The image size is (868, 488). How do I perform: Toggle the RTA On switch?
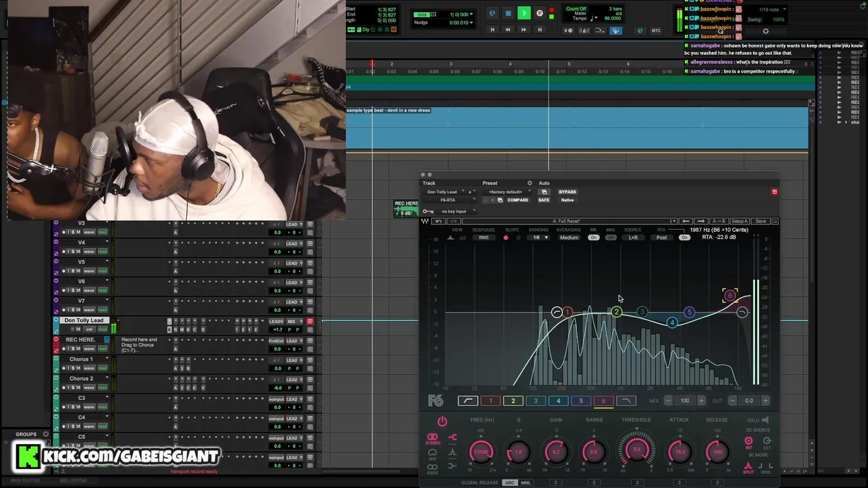click(684, 238)
